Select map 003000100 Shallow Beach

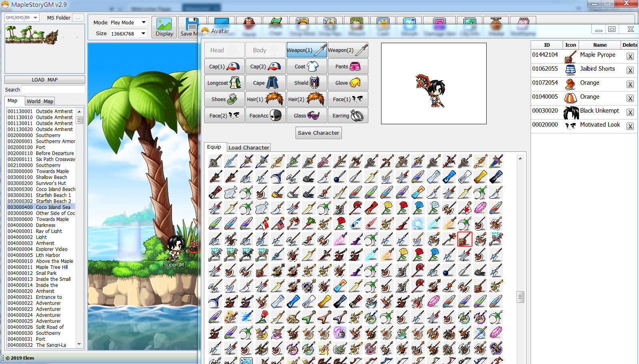pyautogui.click(x=41, y=177)
